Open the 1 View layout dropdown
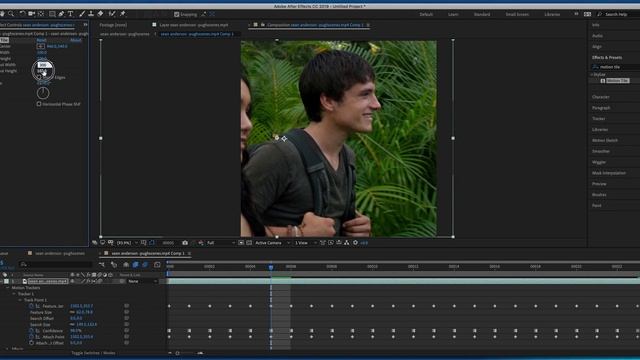Screen dimensions: 640x360 click(x=306, y=243)
